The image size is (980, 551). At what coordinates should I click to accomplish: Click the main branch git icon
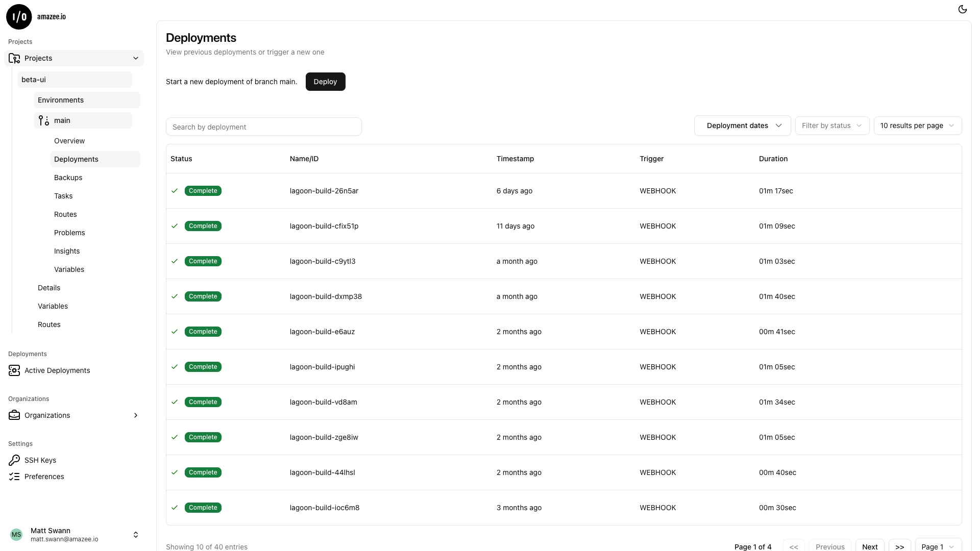coord(44,120)
